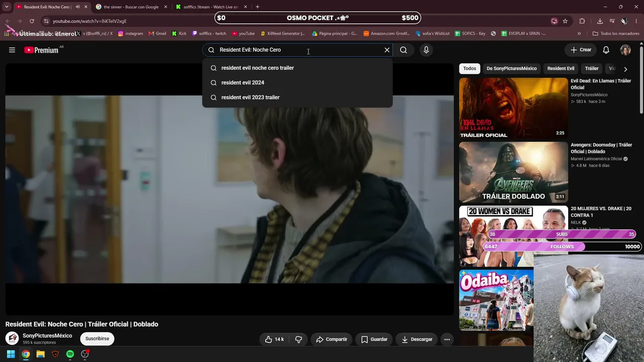The image size is (644, 362).
Task: Like the video with thumbs up
Action: 275,339
